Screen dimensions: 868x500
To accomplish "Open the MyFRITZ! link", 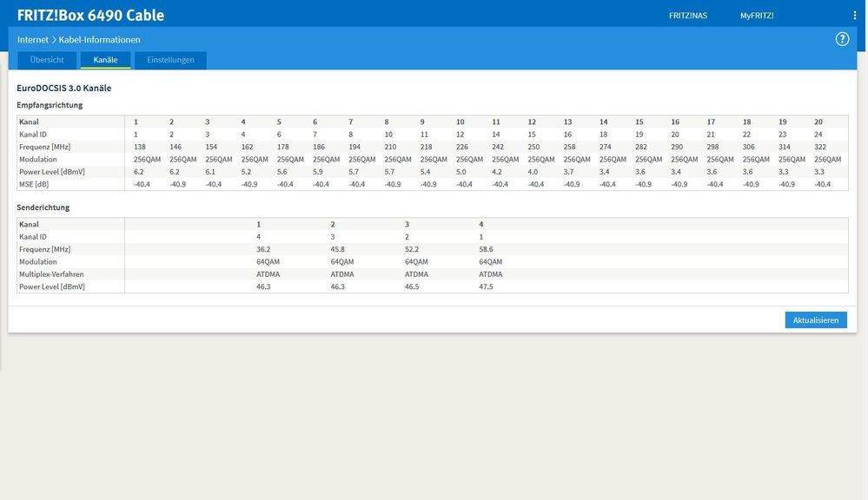I will (x=757, y=16).
